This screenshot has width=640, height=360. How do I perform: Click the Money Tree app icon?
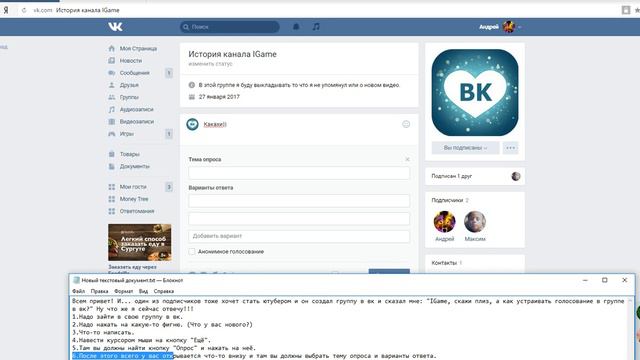pyautogui.click(x=111, y=199)
